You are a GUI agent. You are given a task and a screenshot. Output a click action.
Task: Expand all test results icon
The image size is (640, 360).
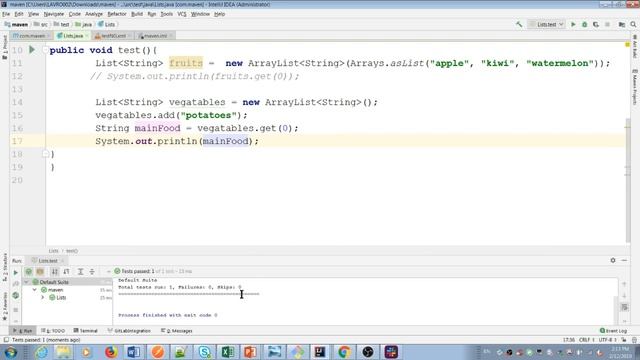pyautogui.click(x=80, y=271)
